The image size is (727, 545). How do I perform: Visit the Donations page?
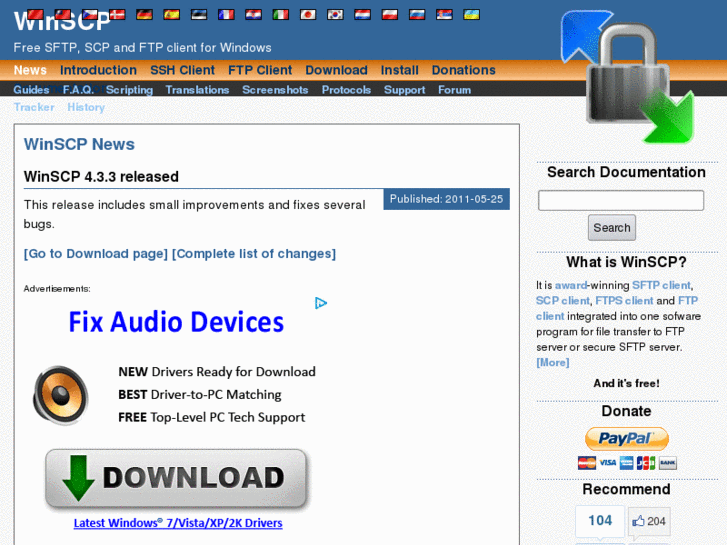[464, 70]
